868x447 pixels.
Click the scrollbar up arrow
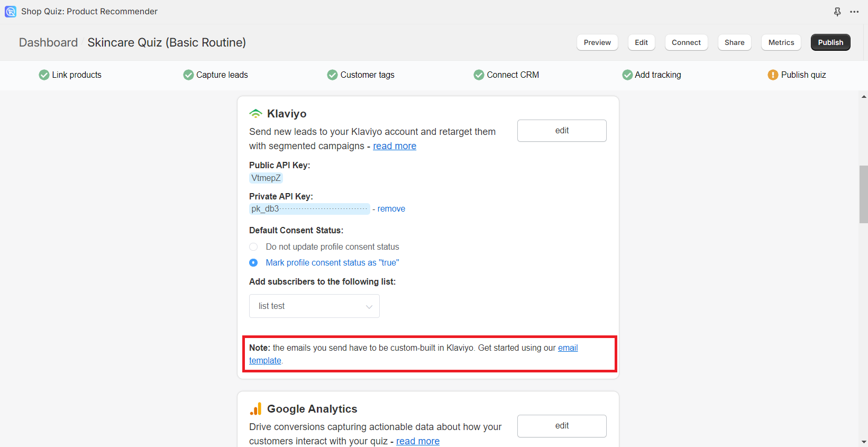click(864, 97)
